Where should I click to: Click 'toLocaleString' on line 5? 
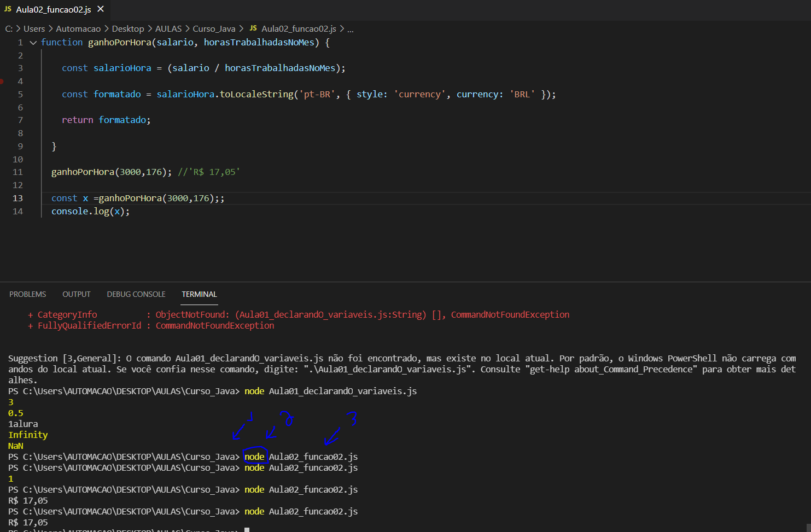click(256, 95)
